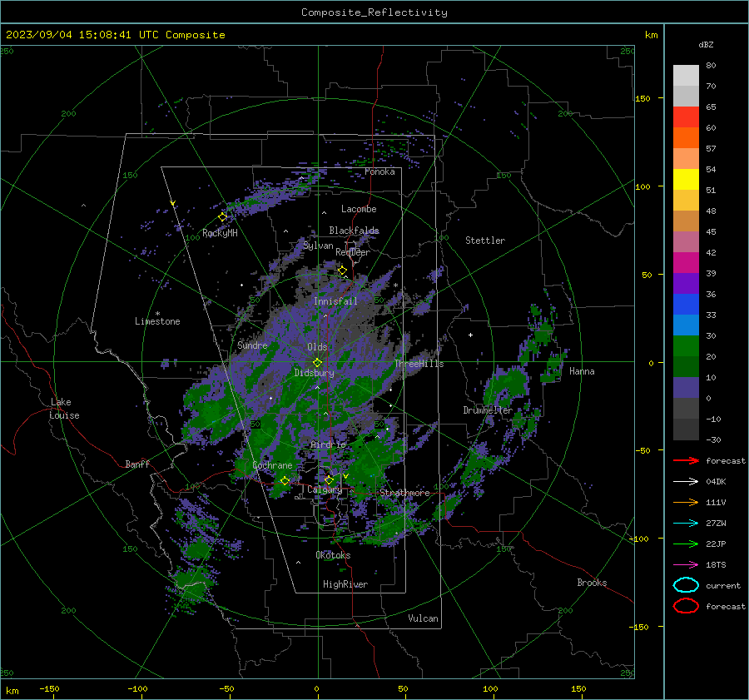Click the Okotoks city label
This screenshot has width=749, height=700.
click(x=333, y=555)
